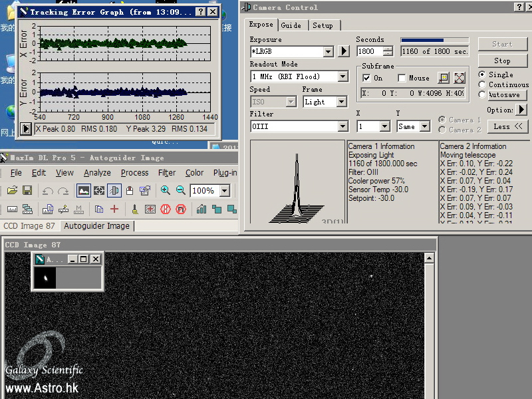Open the Filter dropdown showing OIII
Image resolution: width=532 pixels, height=399 pixels.
tap(343, 126)
